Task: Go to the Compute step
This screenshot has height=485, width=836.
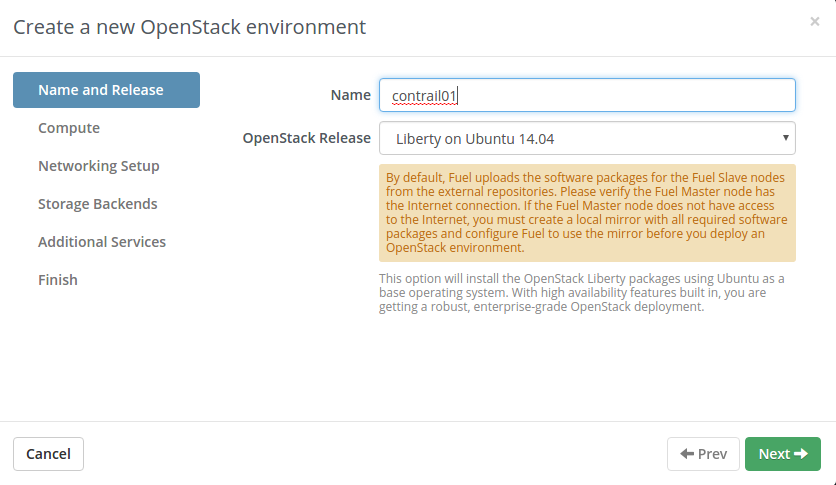Action: click(69, 128)
